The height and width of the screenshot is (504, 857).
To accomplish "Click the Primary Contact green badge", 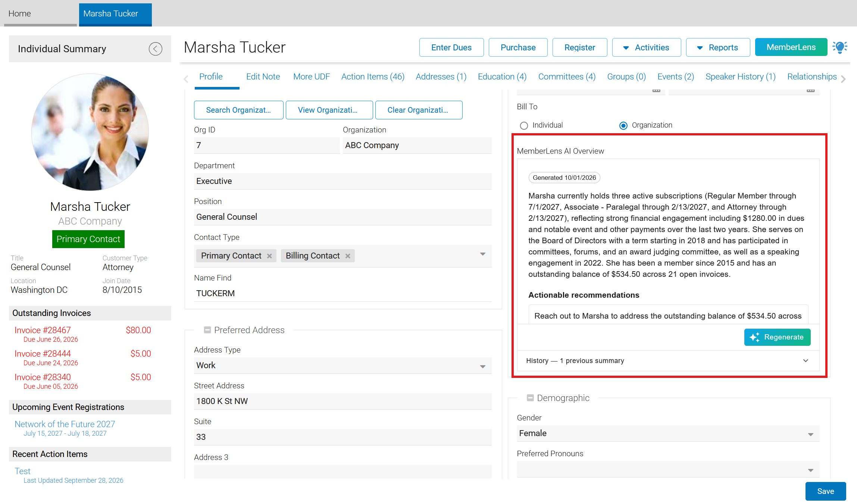I will [88, 239].
